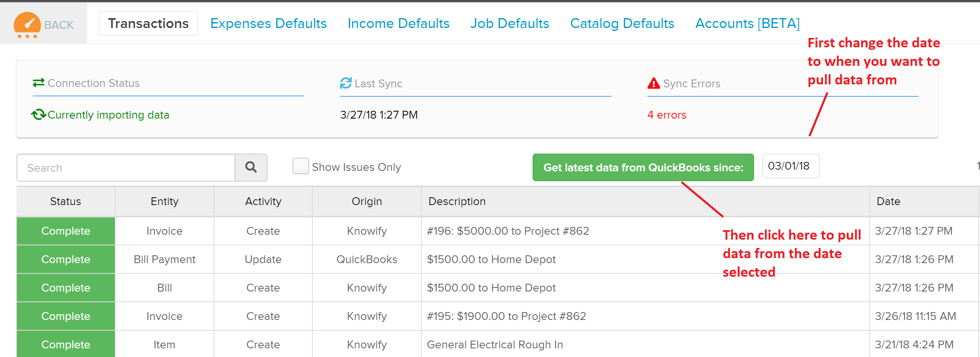Click the Status column header
The height and width of the screenshot is (357, 980).
tap(65, 201)
